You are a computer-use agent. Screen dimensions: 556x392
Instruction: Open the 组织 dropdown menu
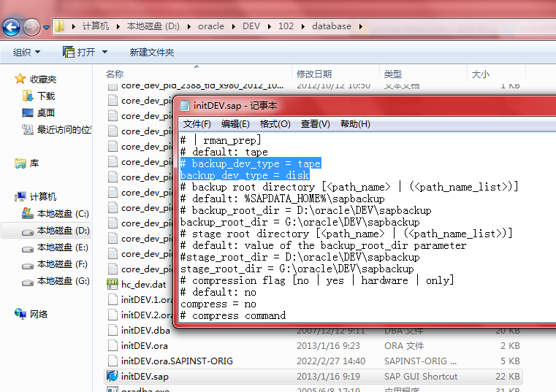coord(26,53)
